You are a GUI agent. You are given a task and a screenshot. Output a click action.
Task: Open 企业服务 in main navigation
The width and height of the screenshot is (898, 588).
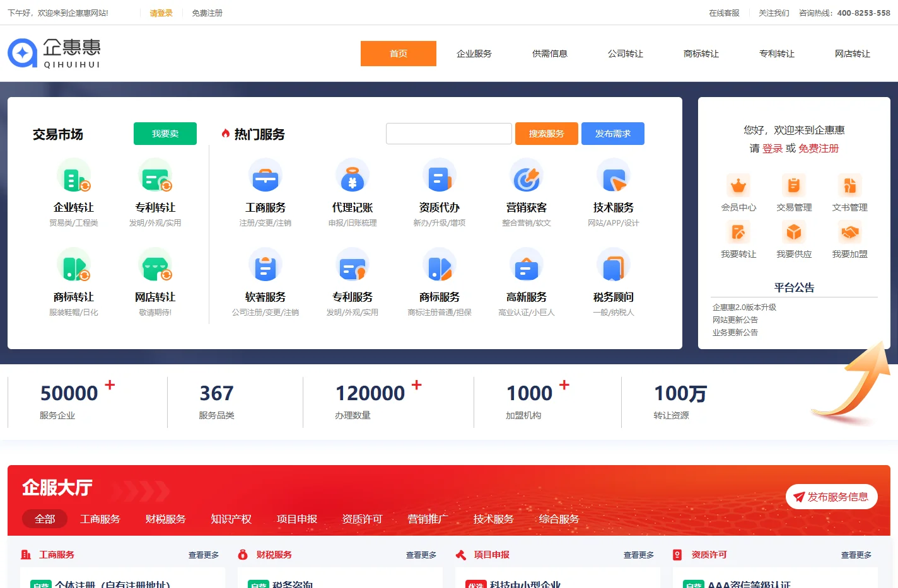coord(474,54)
